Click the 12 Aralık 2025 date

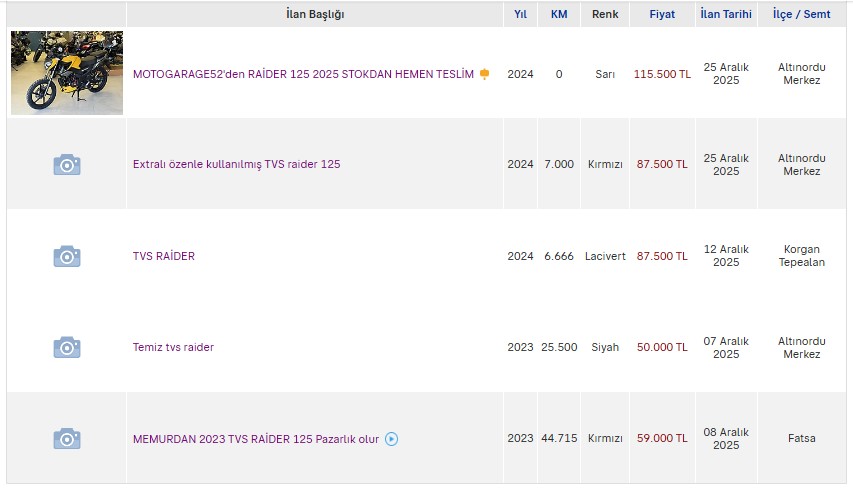726,256
